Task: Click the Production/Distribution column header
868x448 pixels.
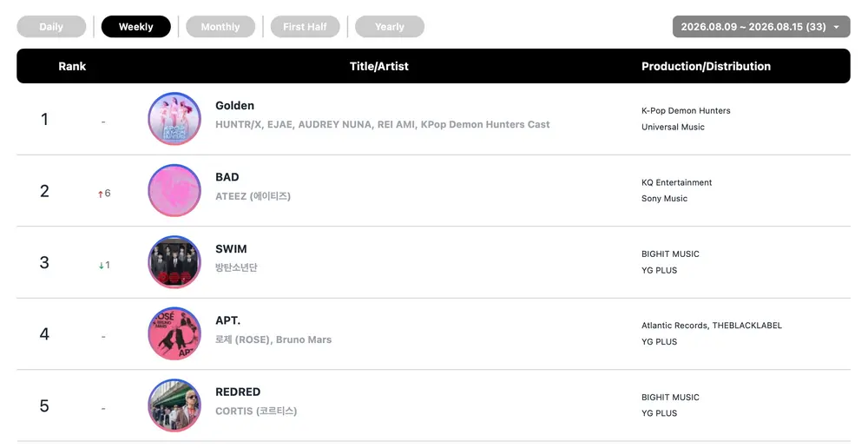Action: pyautogui.click(x=706, y=67)
